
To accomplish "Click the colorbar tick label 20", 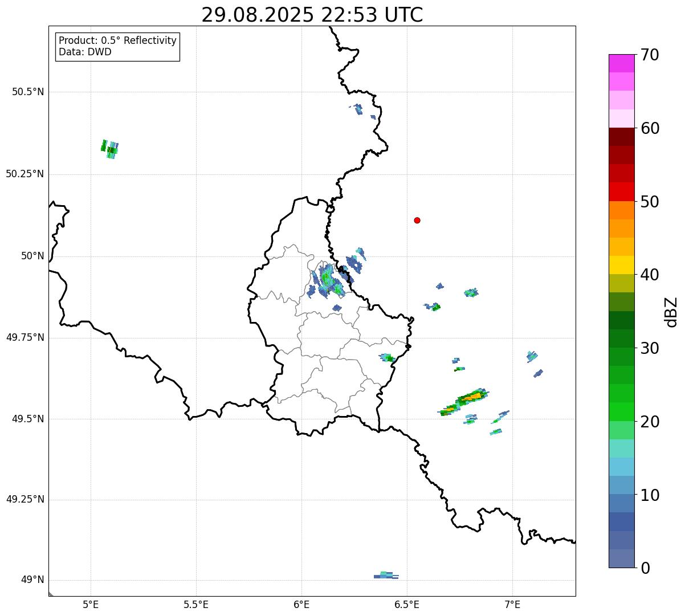I will [x=650, y=422].
